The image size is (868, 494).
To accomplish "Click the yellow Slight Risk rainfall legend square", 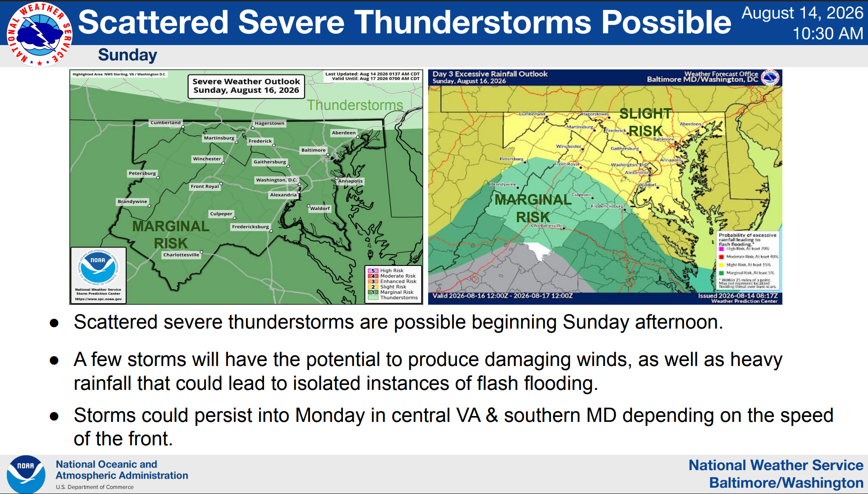I will [x=722, y=265].
